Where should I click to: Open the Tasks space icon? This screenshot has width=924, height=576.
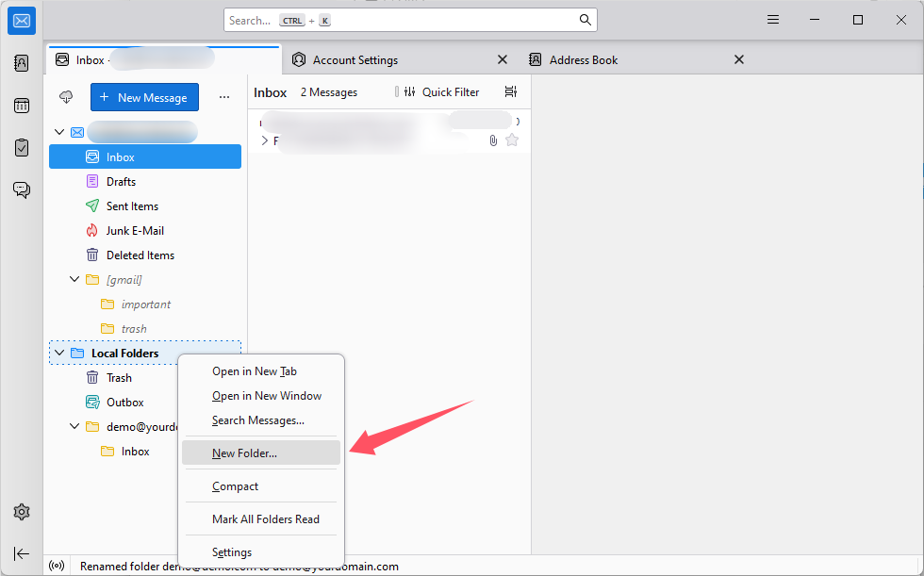(22, 147)
